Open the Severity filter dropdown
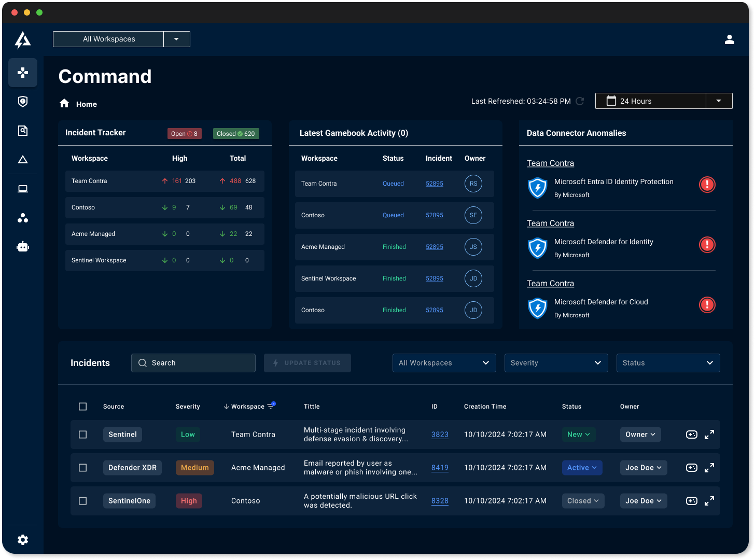The height and width of the screenshot is (560, 755). [556, 362]
